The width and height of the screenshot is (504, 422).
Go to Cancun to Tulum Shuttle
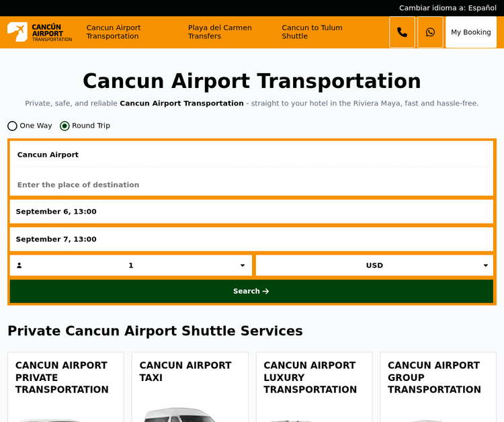point(312,32)
